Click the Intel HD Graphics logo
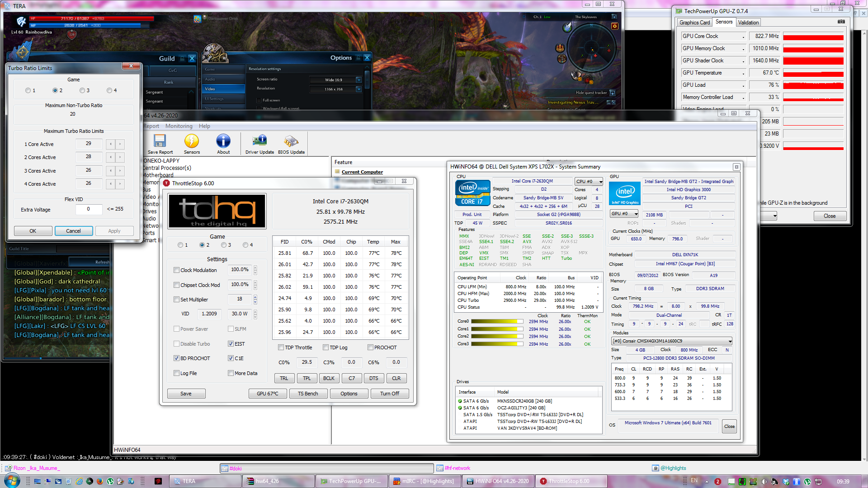The width and height of the screenshot is (868, 488). pyautogui.click(x=625, y=193)
